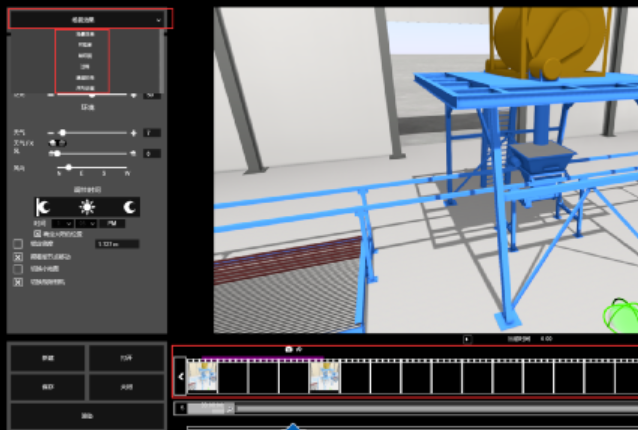Open the scene effects dropdown at panel top
The height and width of the screenshot is (430, 638).
tap(87, 20)
